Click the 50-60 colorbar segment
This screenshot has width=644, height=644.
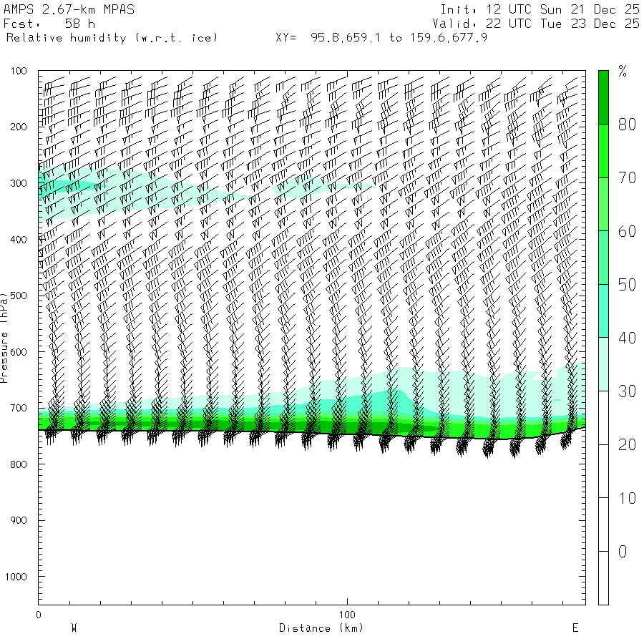(x=603, y=258)
